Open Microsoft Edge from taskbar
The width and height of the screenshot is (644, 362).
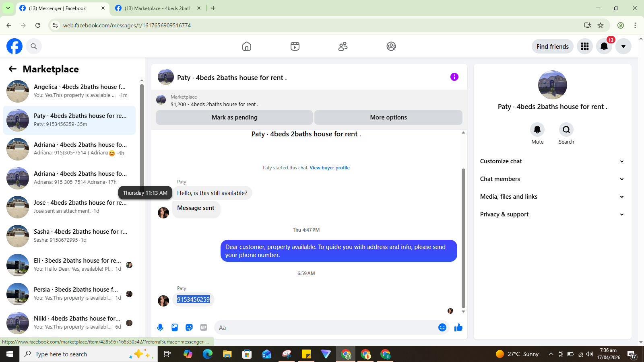[208, 354]
